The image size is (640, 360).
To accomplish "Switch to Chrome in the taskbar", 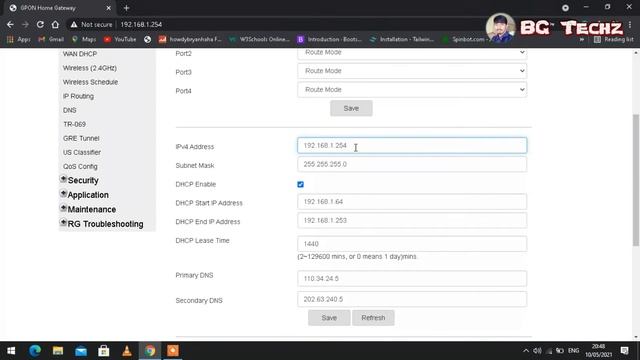I will point(150,351).
